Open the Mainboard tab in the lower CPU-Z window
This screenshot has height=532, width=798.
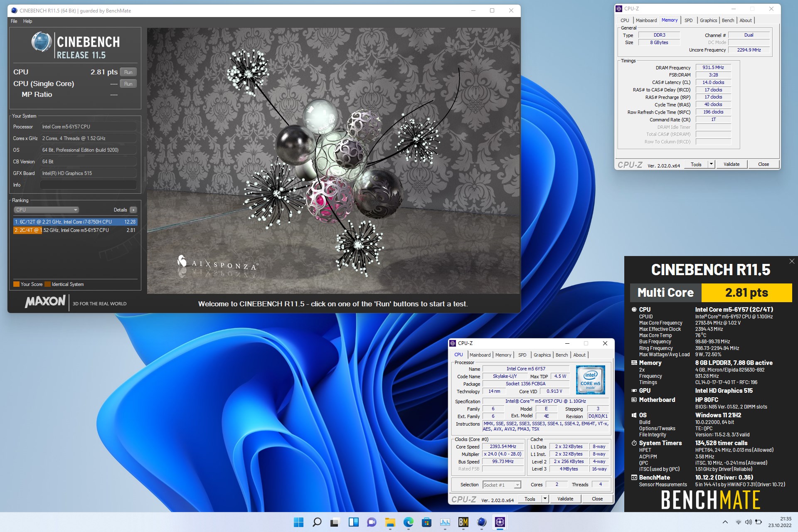tap(480, 355)
